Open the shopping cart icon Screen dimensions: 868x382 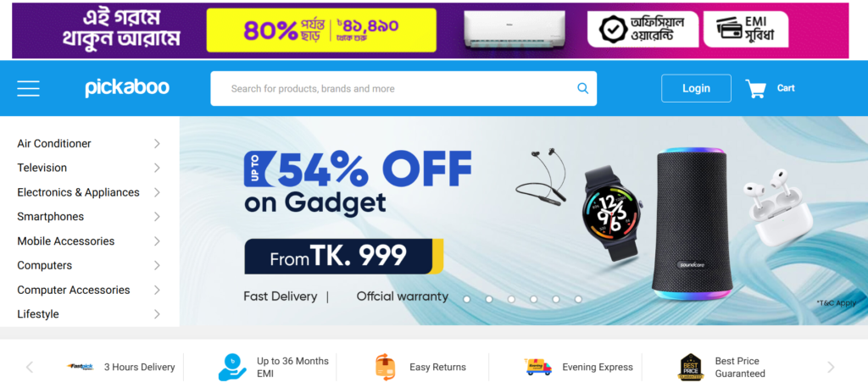click(755, 88)
